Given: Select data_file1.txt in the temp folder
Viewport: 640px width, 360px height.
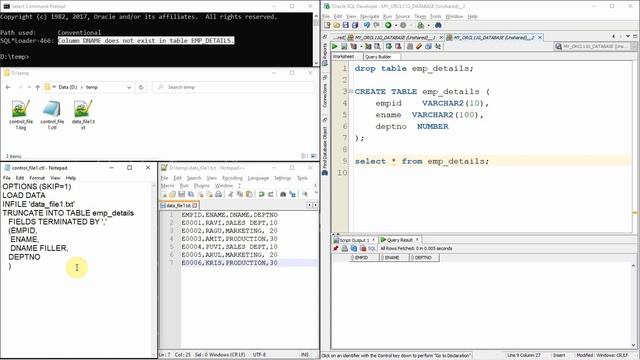Looking at the screenshot, I should [x=83, y=115].
